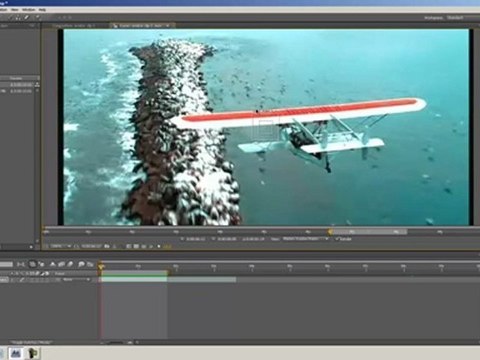Open the View menu

coord(15,10)
